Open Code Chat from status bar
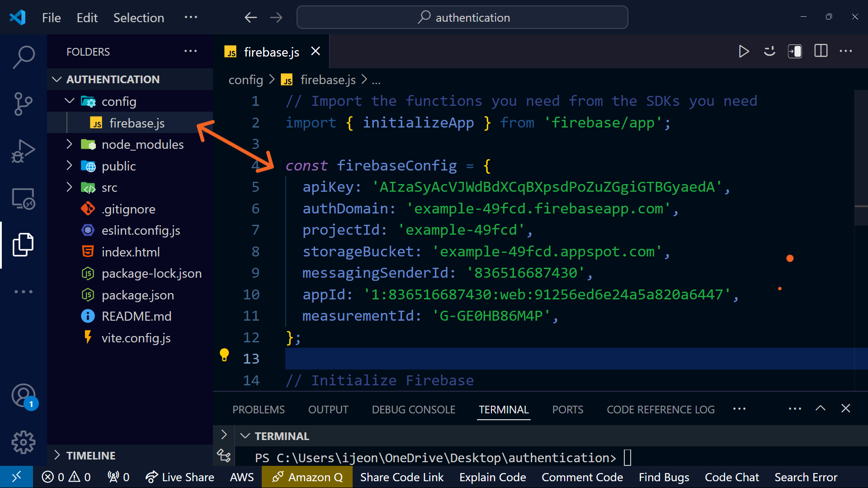The width and height of the screenshot is (868, 488). coord(732,477)
